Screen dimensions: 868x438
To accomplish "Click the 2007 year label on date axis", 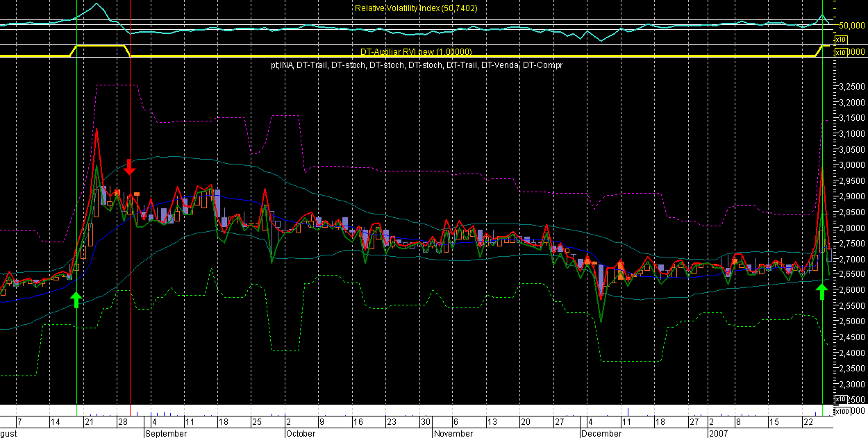I will 718,433.
